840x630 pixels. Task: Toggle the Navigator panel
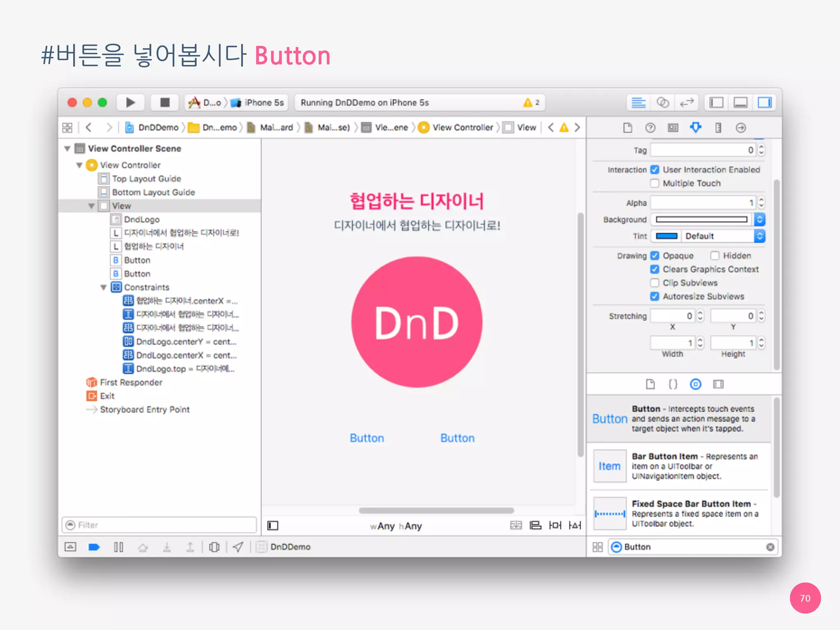(716, 103)
